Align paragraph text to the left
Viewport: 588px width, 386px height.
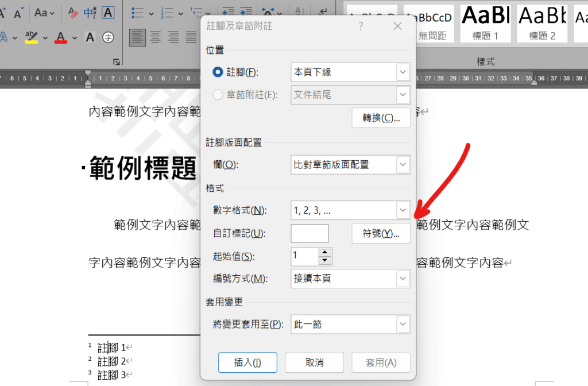pos(137,37)
